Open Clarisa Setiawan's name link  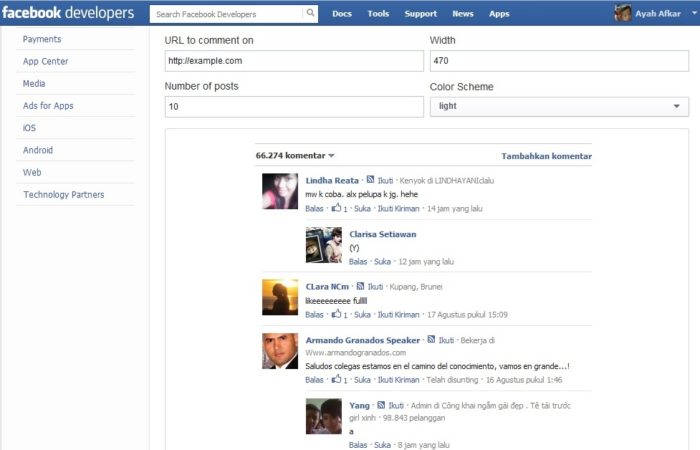[x=383, y=234]
